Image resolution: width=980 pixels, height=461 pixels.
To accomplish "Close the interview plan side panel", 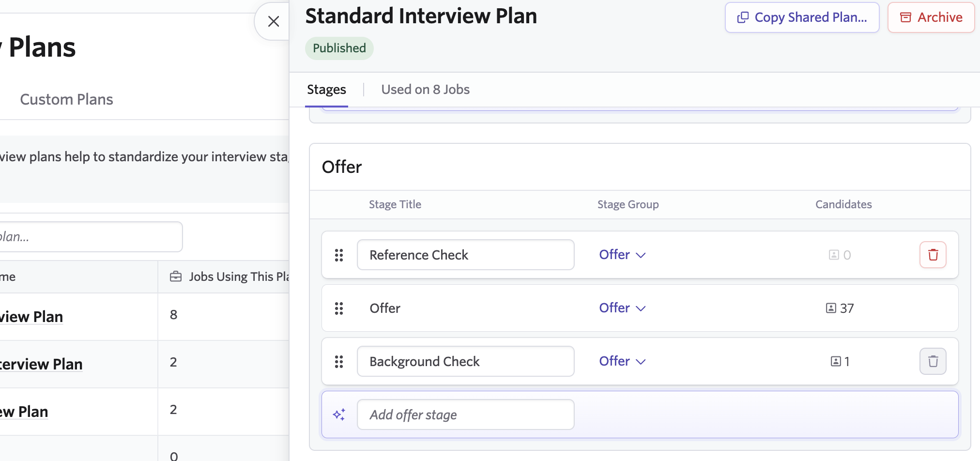I will coord(274,21).
